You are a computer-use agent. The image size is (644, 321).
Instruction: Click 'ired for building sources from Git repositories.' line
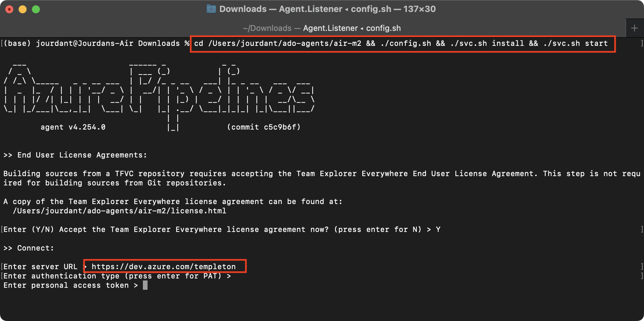115,183
